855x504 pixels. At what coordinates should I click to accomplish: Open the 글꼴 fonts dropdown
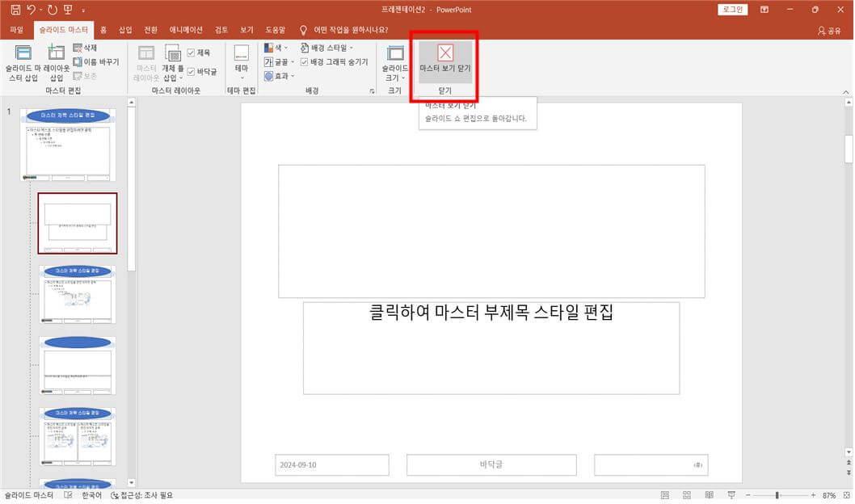279,62
